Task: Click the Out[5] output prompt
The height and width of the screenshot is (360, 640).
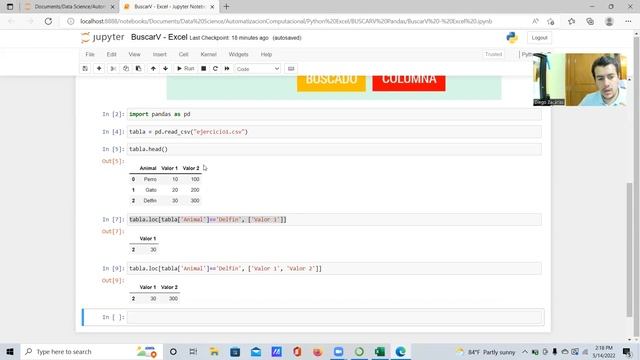Action: pyautogui.click(x=113, y=161)
